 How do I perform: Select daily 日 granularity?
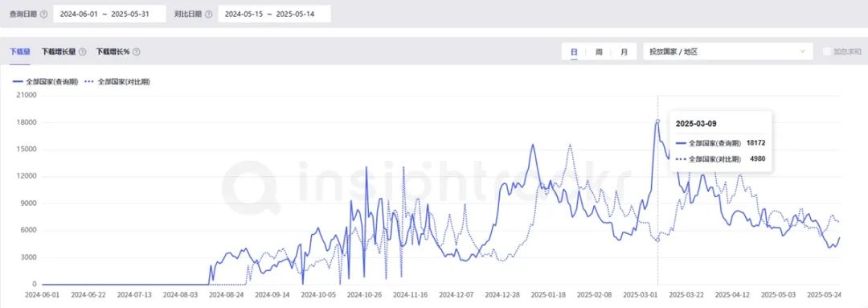pos(574,51)
